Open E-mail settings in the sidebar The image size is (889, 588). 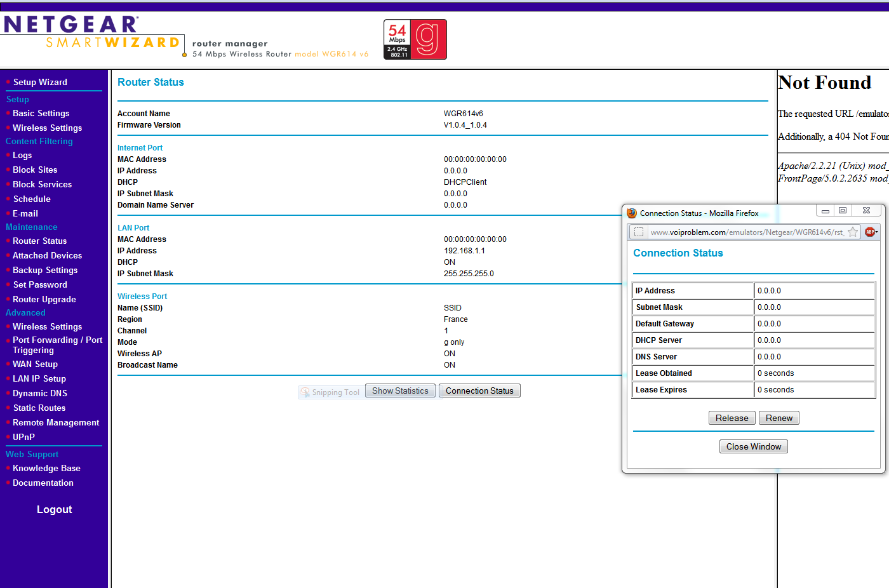[x=25, y=214]
